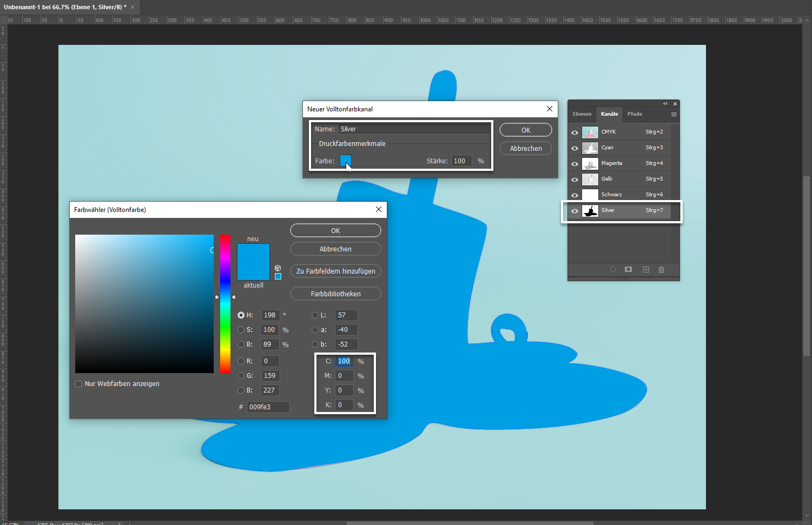Click the web-safe color cube icon
812x525 pixels.
[278, 268]
